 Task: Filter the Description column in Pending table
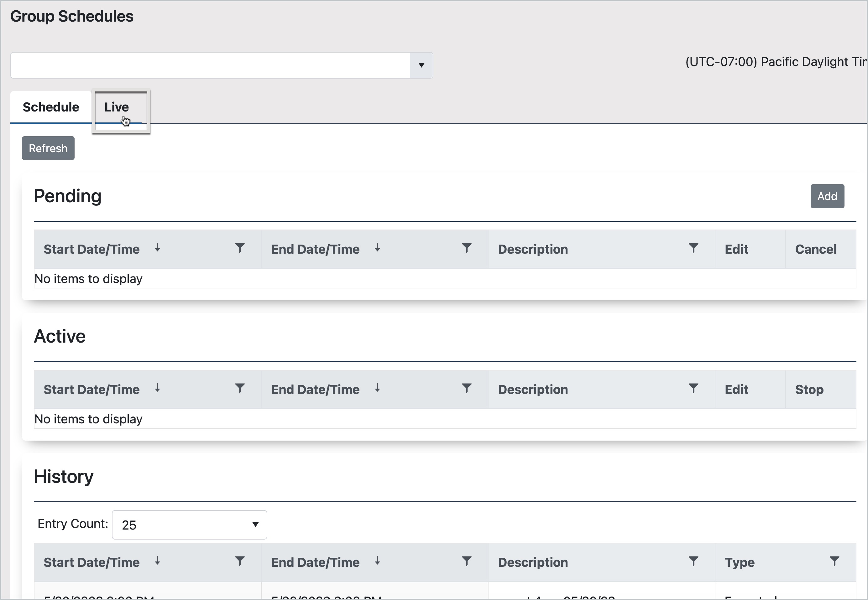(x=694, y=248)
